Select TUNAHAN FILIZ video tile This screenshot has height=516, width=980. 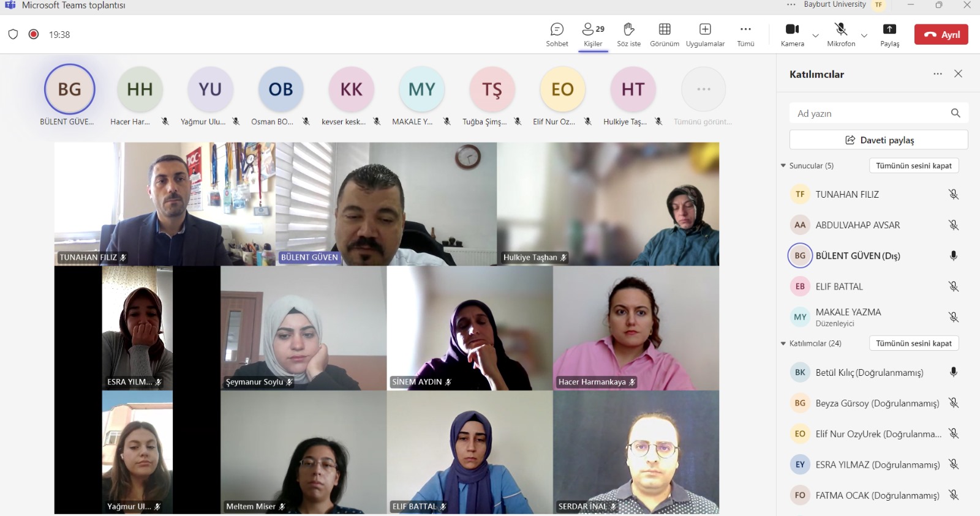(x=165, y=204)
